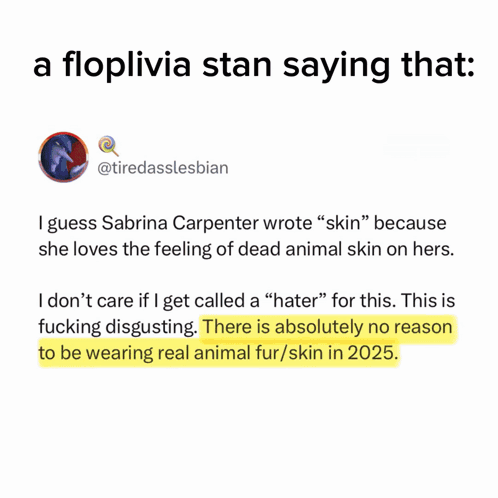Select the highlighted year '2025.'
Screen dimensions: 498x498
[x=373, y=353]
